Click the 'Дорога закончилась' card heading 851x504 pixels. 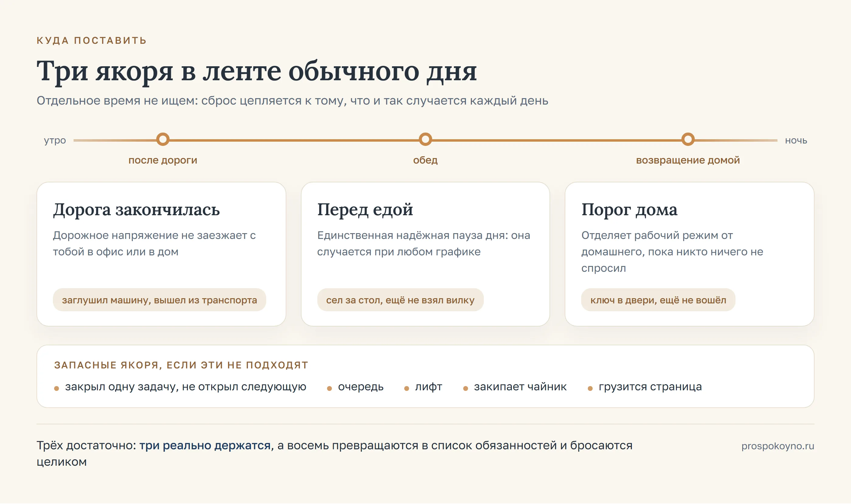coord(136,209)
